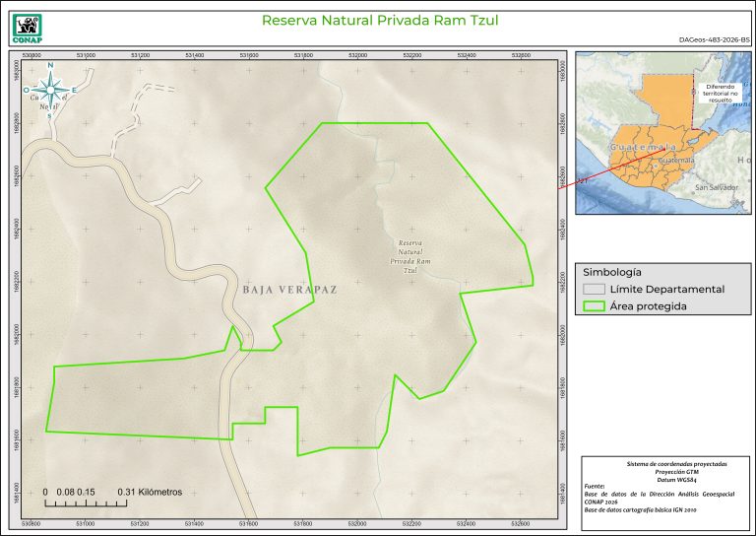Screen dimensions: 756x536
Task: Click the San Salvador label in inset map
Action: [716, 186]
